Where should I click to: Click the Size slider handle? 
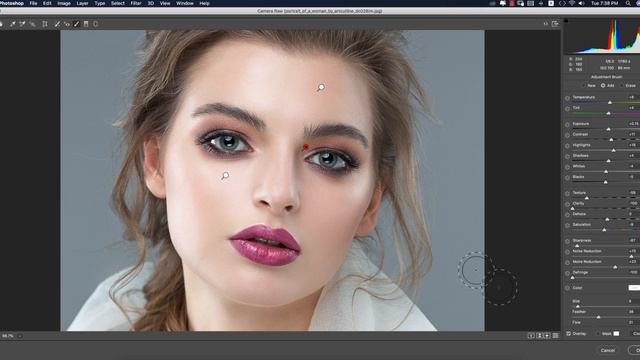578,306
